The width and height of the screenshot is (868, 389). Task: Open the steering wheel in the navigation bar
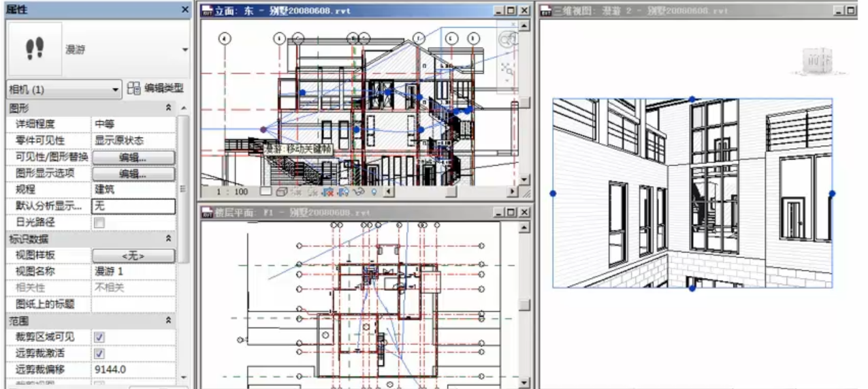tap(507, 40)
